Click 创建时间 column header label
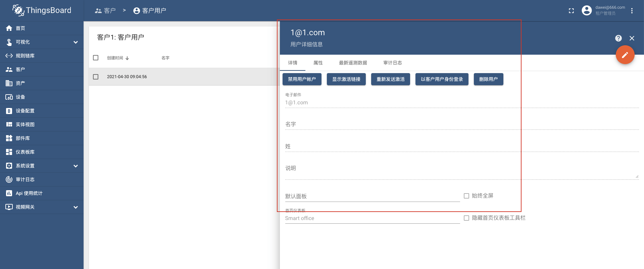644x269 pixels. pyautogui.click(x=115, y=58)
